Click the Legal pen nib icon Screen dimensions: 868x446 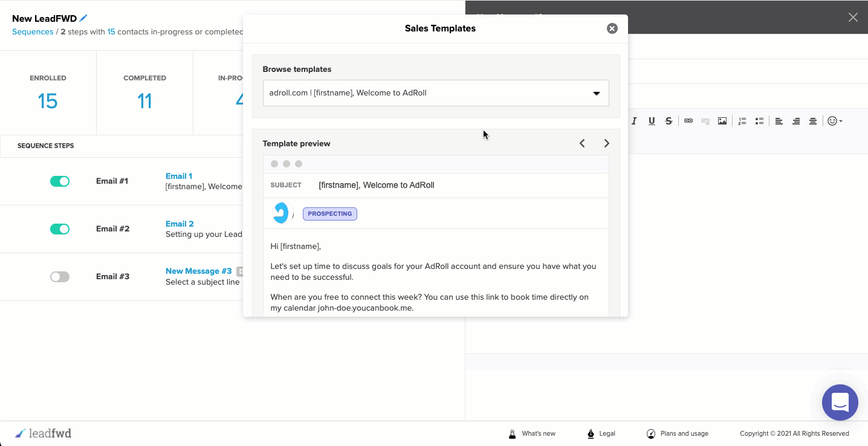[591, 433]
